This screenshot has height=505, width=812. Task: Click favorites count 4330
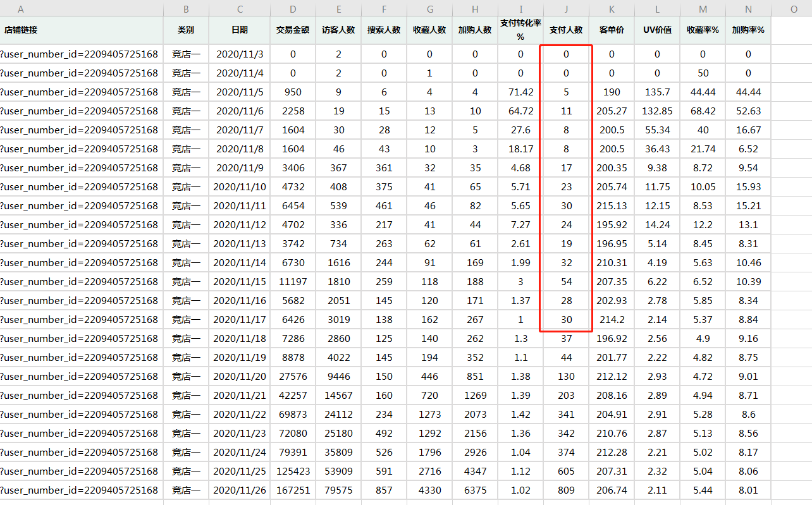(x=429, y=490)
